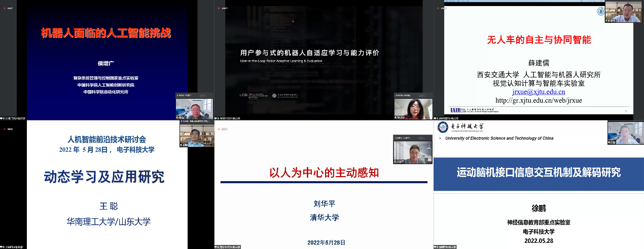Click the recording indicator in the 动态学习 panel

[8, 129]
